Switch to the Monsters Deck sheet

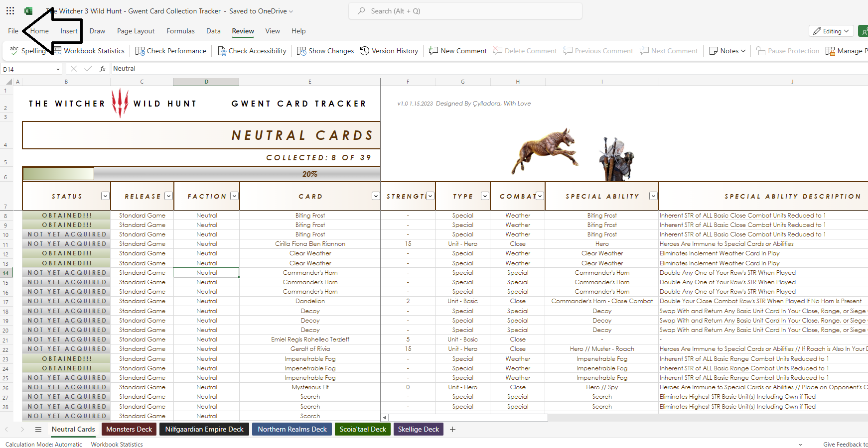point(129,429)
